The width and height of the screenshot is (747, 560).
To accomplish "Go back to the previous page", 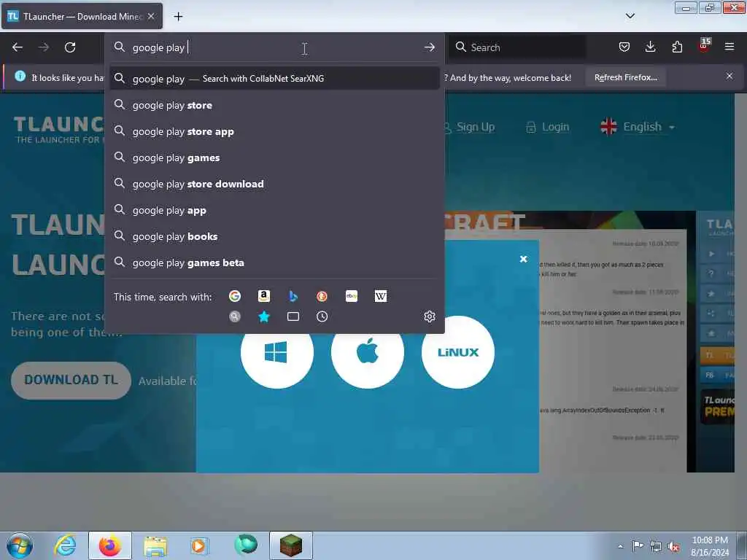I will [18, 47].
